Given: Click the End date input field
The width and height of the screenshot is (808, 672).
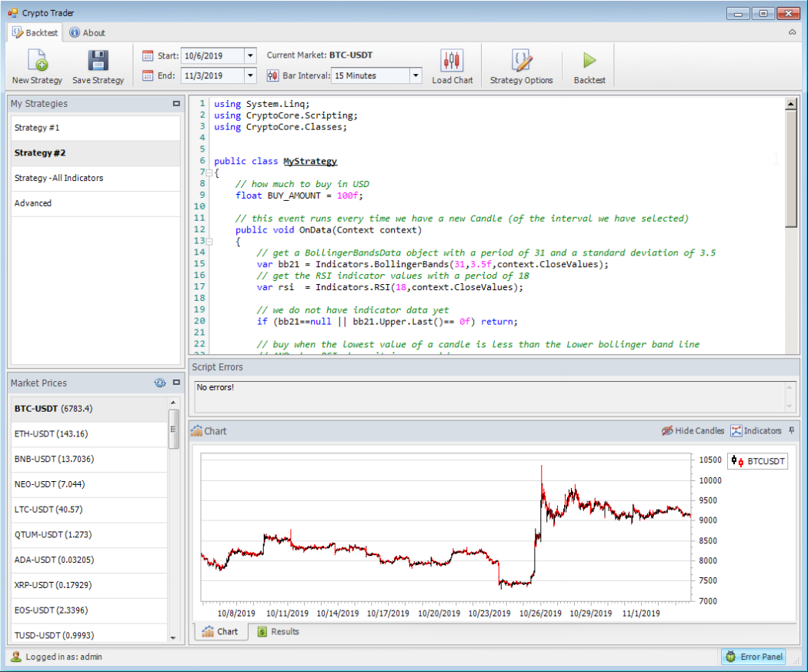Looking at the screenshot, I should point(212,75).
